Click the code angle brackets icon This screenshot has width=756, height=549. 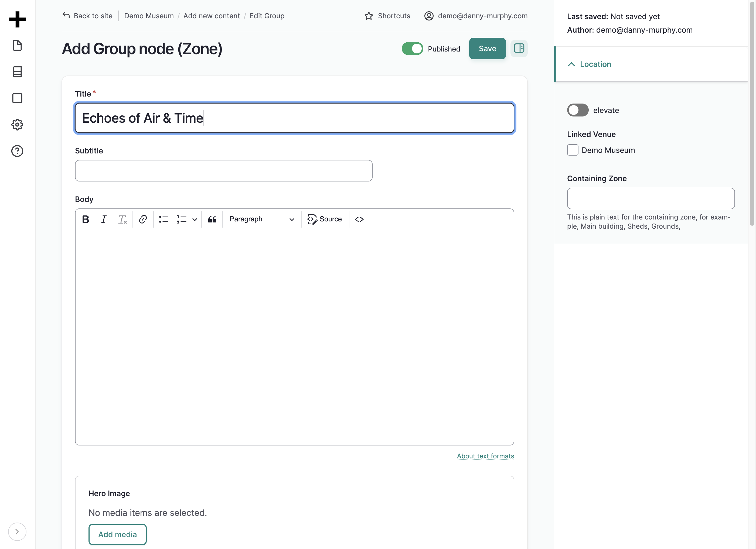click(x=359, y=219)
